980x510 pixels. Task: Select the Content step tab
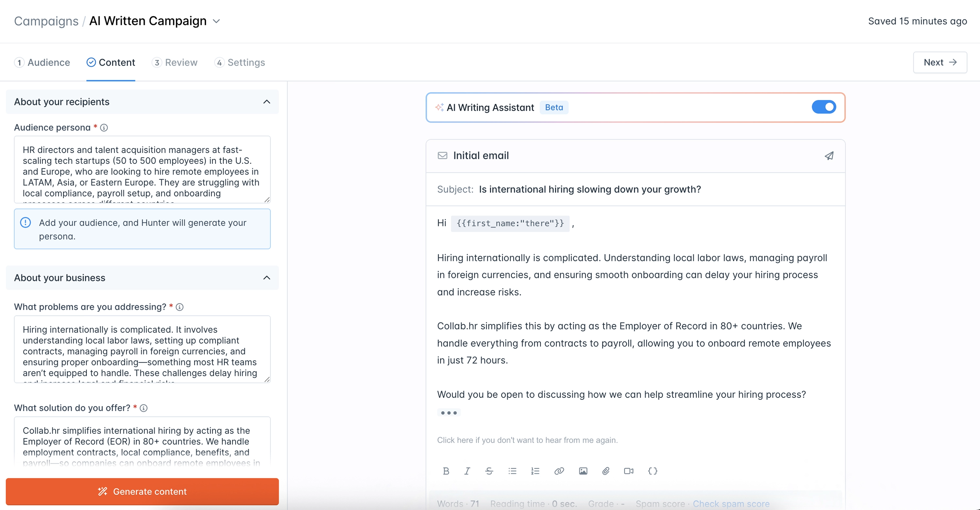click(111, 62)
